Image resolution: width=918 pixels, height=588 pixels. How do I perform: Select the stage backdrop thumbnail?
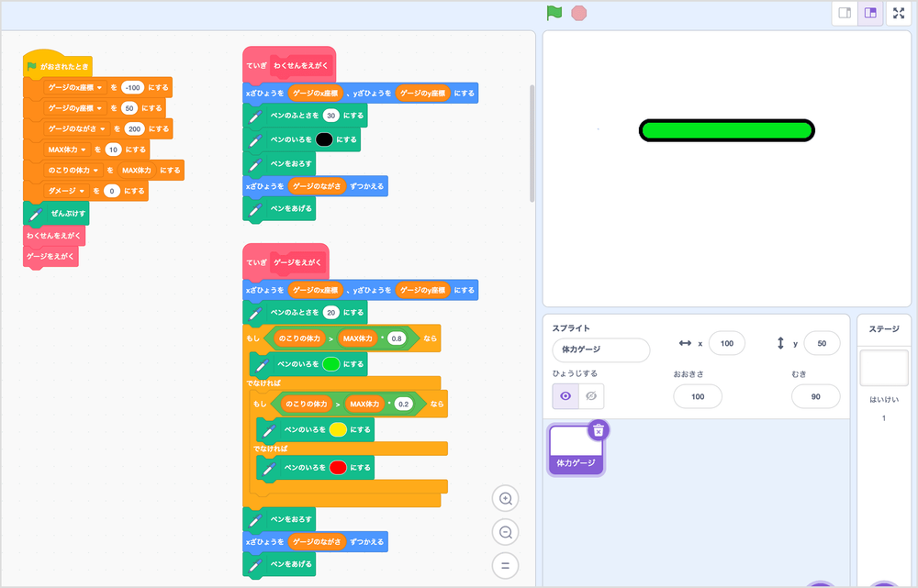pyautogui.click(x=884, y=368)
